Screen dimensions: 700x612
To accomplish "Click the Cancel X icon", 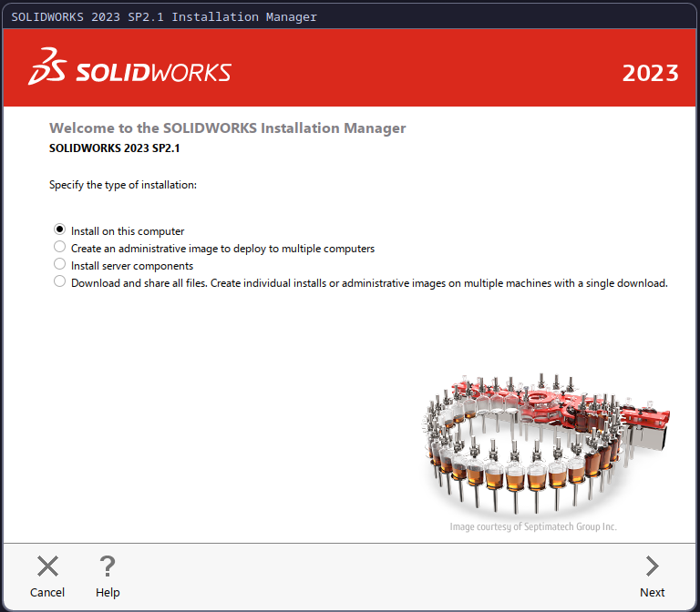I will (x=47, y=566).
